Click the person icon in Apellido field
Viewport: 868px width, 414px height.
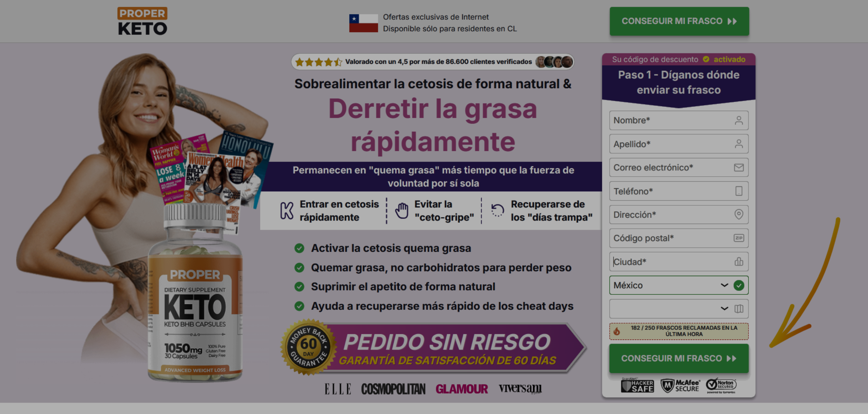[738, 144]
